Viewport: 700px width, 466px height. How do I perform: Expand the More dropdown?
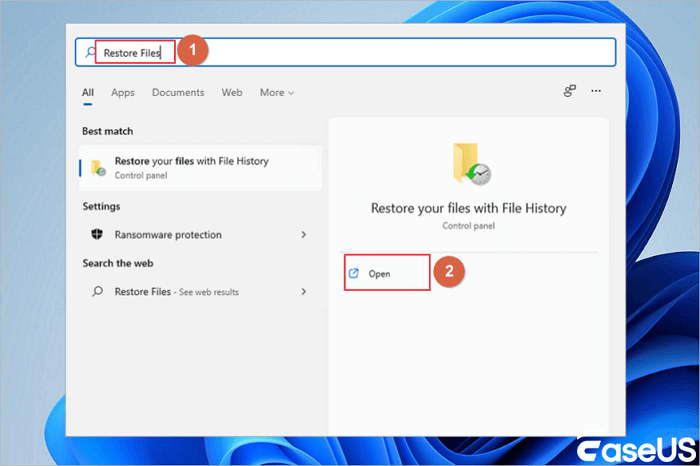[277, 92]
